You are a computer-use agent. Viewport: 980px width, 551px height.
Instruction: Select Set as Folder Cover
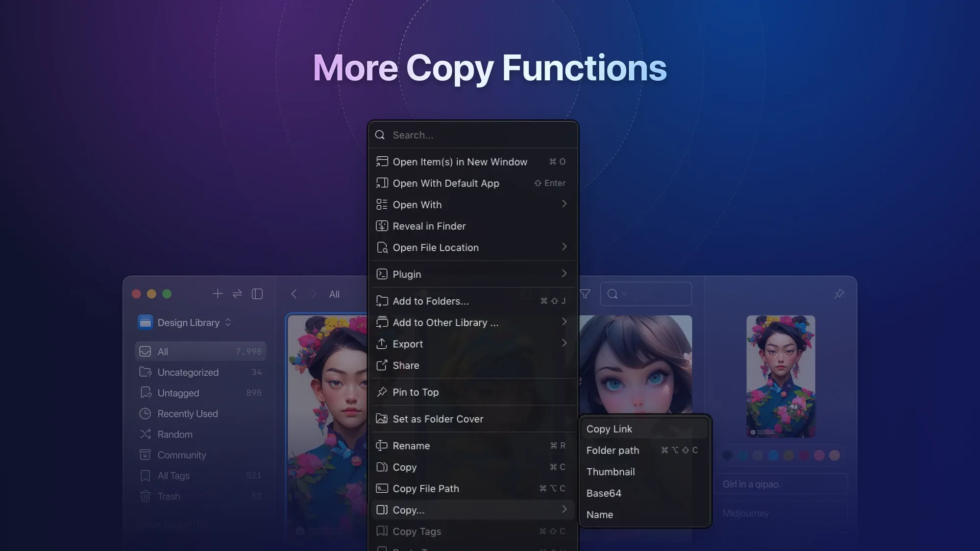point(473,419)
